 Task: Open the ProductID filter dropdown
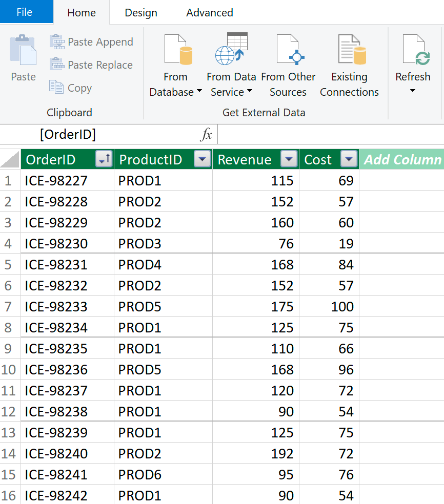(202, 159)
